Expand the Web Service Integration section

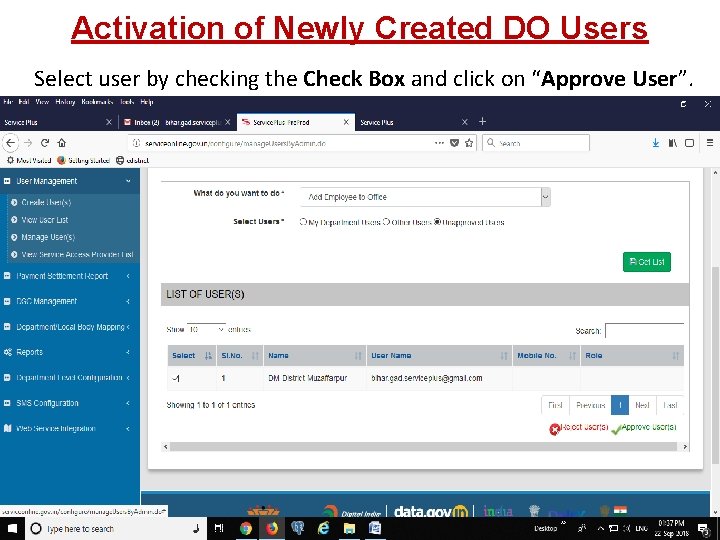[70, 428]
